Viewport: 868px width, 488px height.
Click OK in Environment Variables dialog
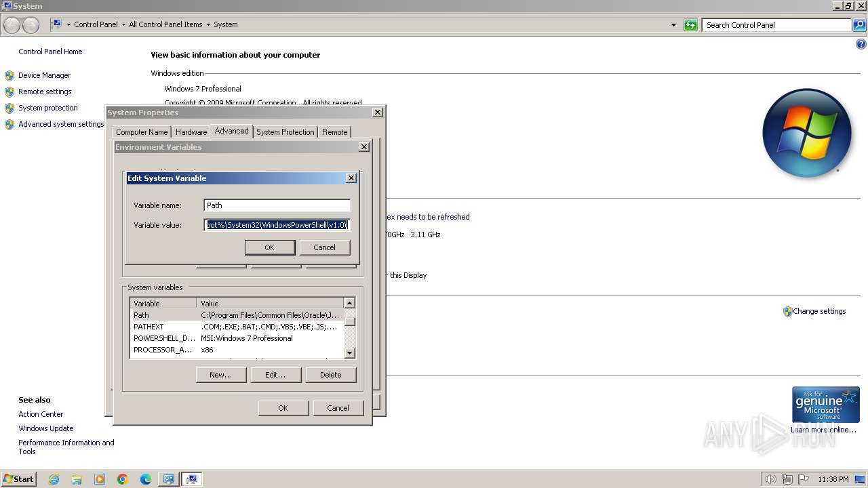283,408
